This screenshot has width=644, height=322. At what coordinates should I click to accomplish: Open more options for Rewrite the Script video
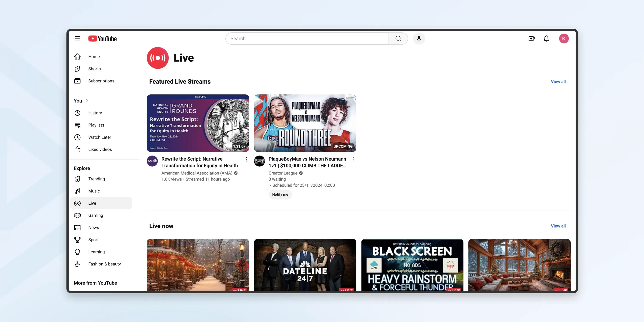tap(247, 159)
